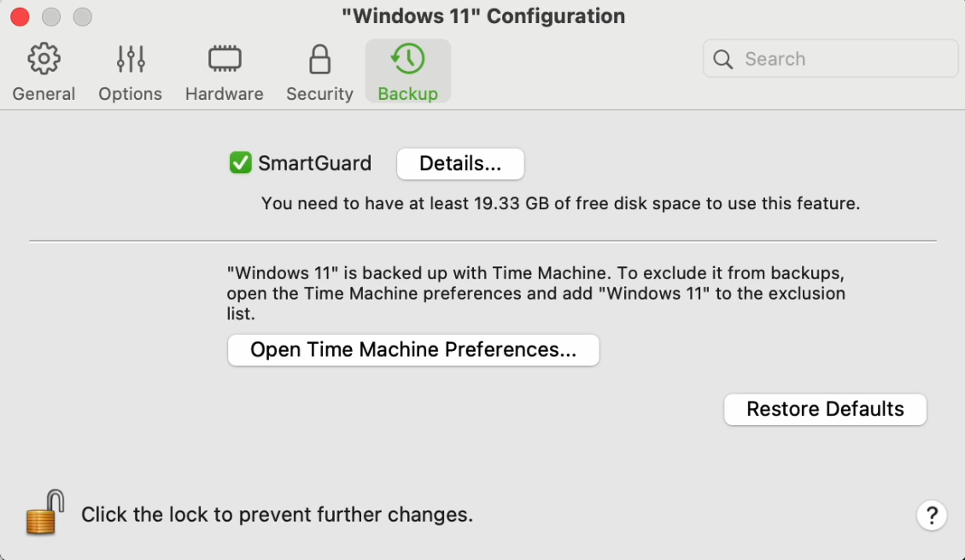The width and height of the screenshot is (965, 560).
Task: Click the magnifying glass search icon
Action: click(x=723, y=59)
